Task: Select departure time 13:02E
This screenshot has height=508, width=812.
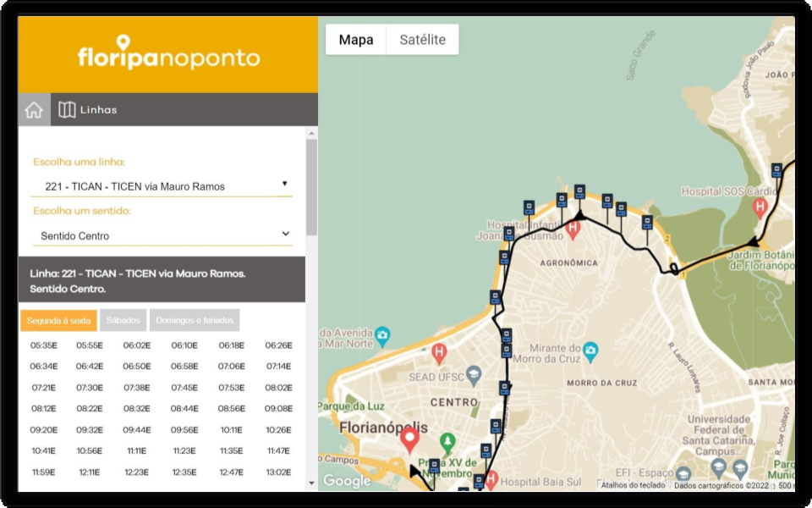Action: [x=278, y=472]
